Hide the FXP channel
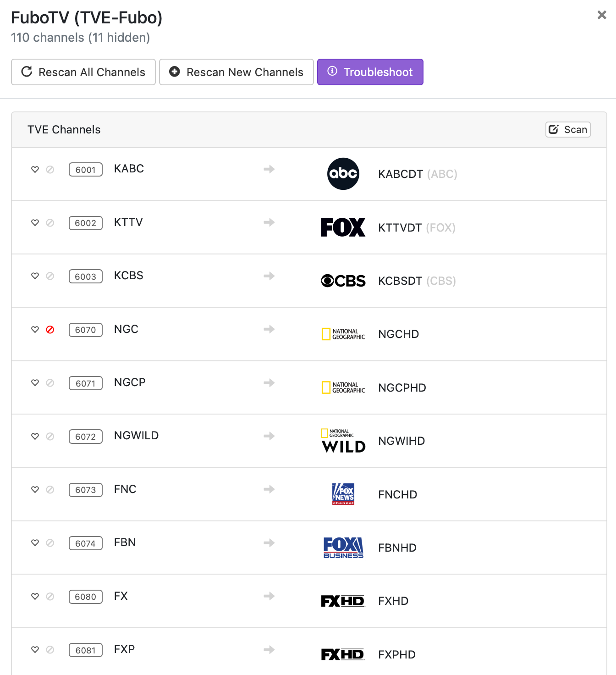Viewport: 616px width, 675px height. 50,650
